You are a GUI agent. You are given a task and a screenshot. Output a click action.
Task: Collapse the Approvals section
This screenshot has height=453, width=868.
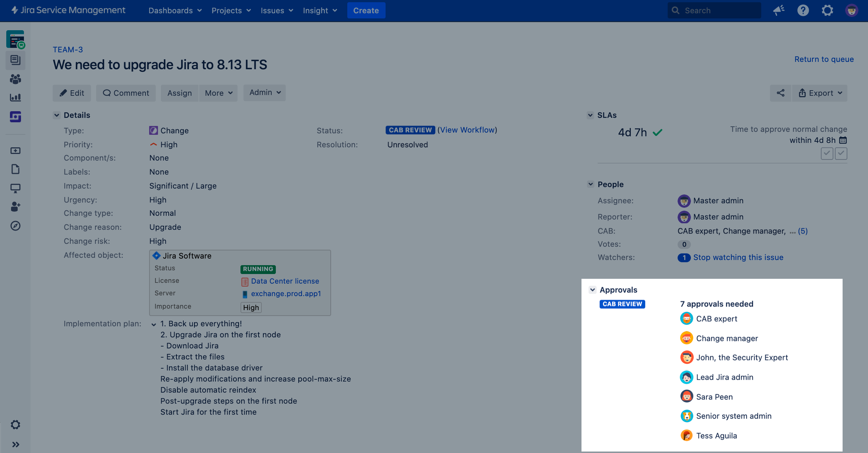(x=592, y=290)
